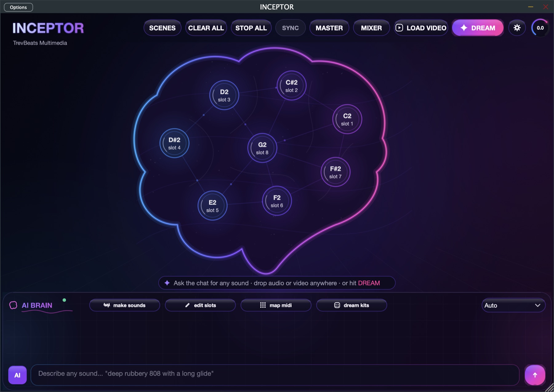This screenshot has height=392, width=554.
Task: Trigger the C#2 slot 2 pad
Action: [291, 86]
